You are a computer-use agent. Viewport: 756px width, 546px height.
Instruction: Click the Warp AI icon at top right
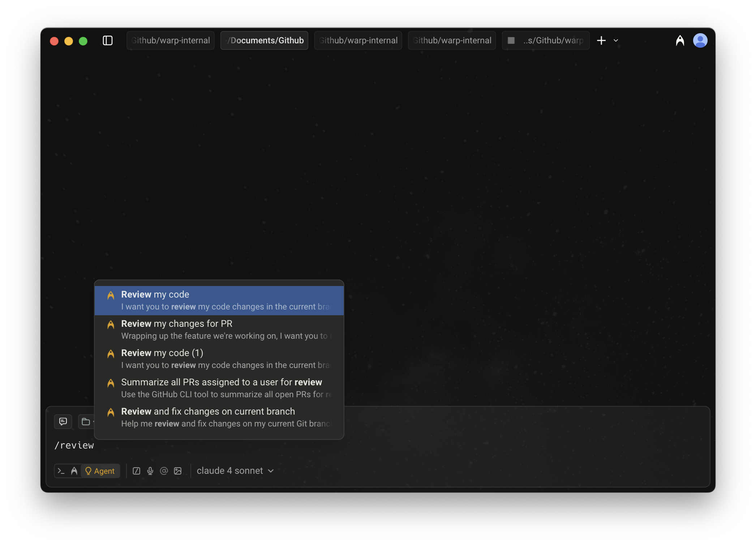pos(680,40)
